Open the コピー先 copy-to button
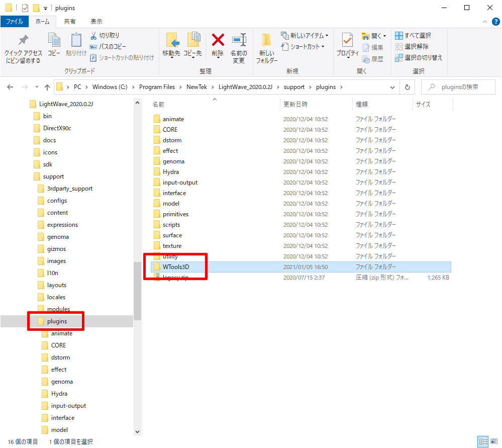The height and width of the screenshot is (448, 502). tap(192, 45)
